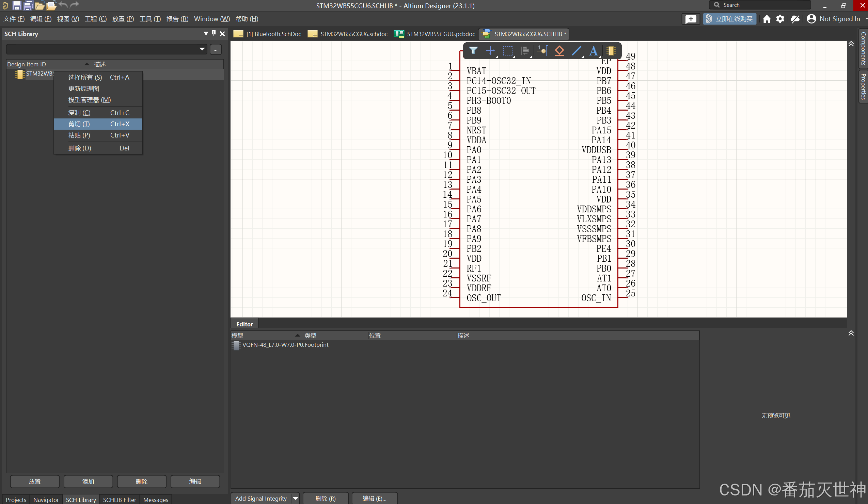This screenshot has height=504, width=868.
Task: Open Altium settings gear icon
Action: (780, 19)
